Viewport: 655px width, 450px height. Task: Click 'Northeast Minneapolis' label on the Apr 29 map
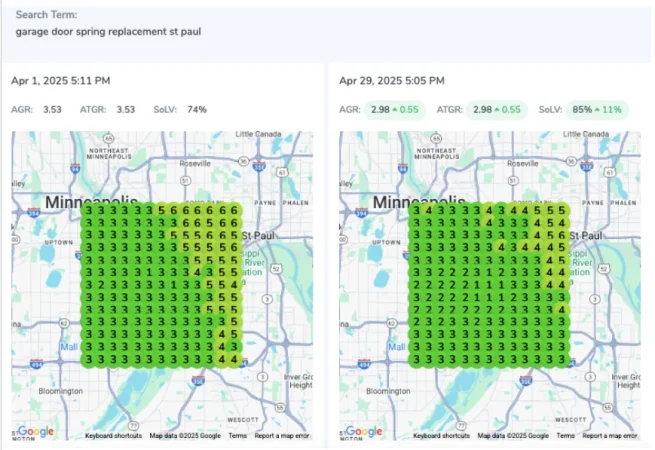(x=436, y=153)
